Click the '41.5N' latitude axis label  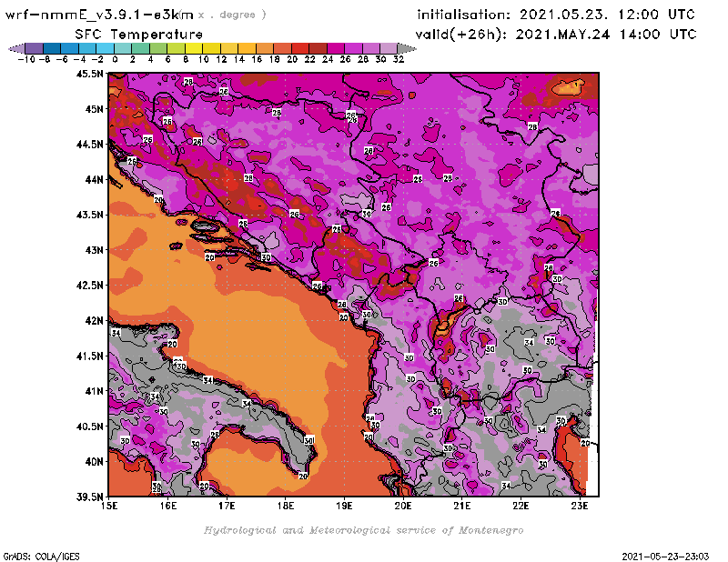coord(89,356)
